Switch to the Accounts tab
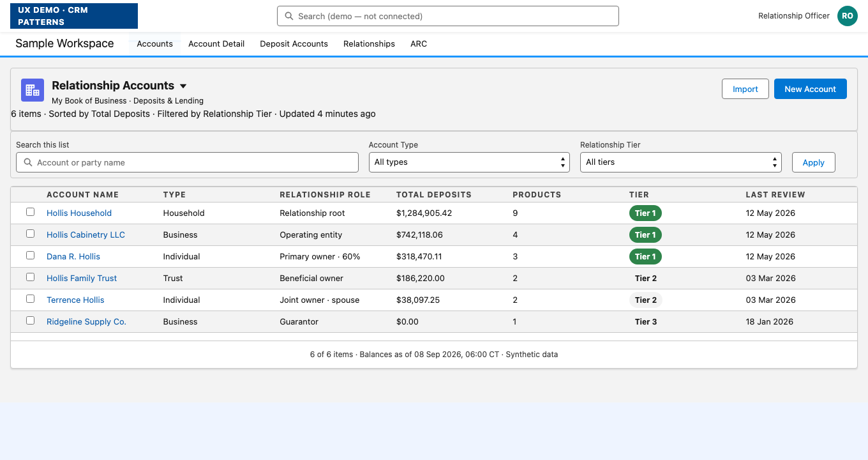The image size is (868, 460). [155, 44]
